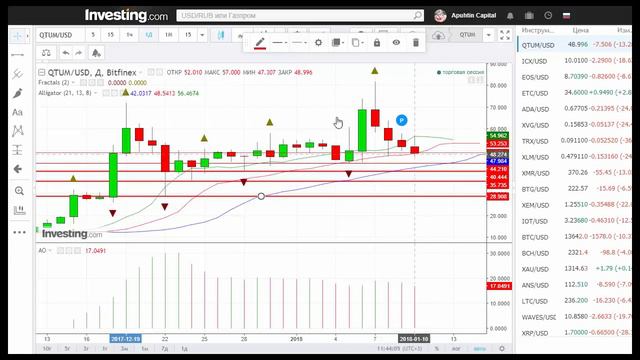
Task: Show more drawing tools (three dots)
Action: coord(19,232)
